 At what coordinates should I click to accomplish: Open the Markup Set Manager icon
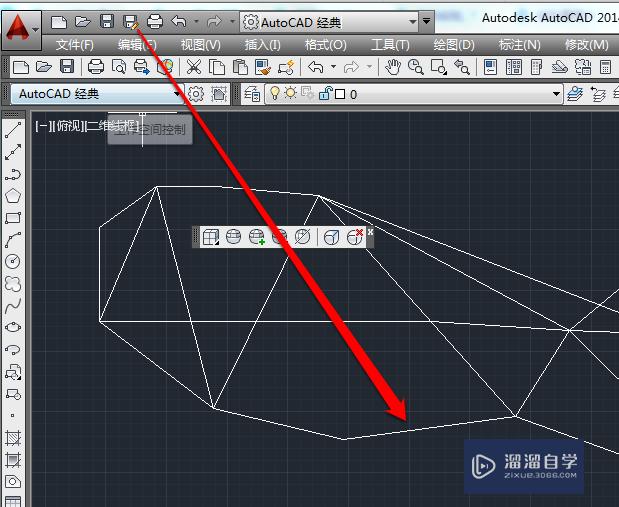tap(583, 67)
